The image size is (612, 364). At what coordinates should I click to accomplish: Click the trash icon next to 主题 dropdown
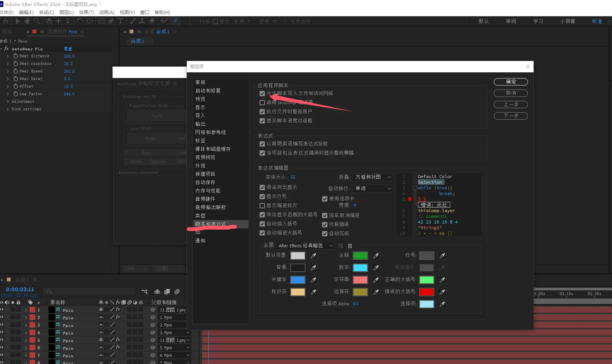pos(350,246)
